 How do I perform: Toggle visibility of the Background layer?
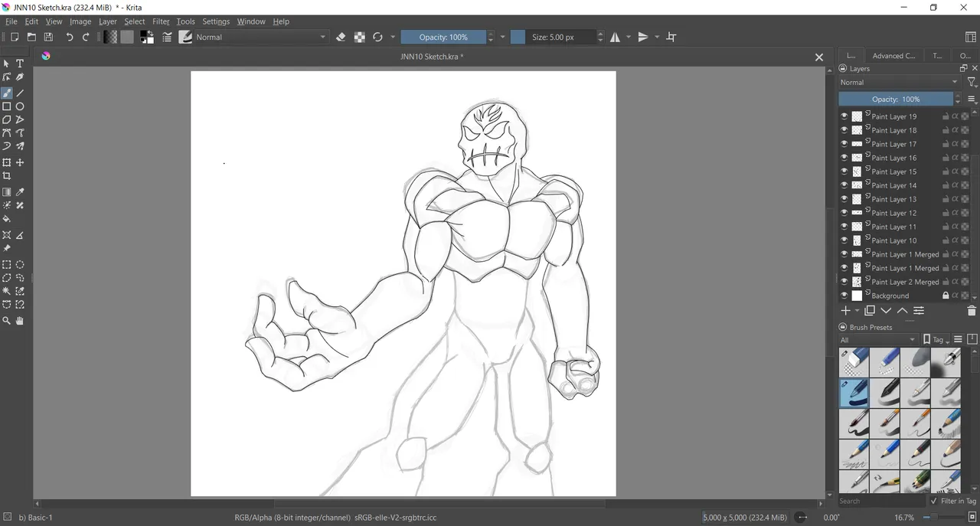tap(844, 296)
